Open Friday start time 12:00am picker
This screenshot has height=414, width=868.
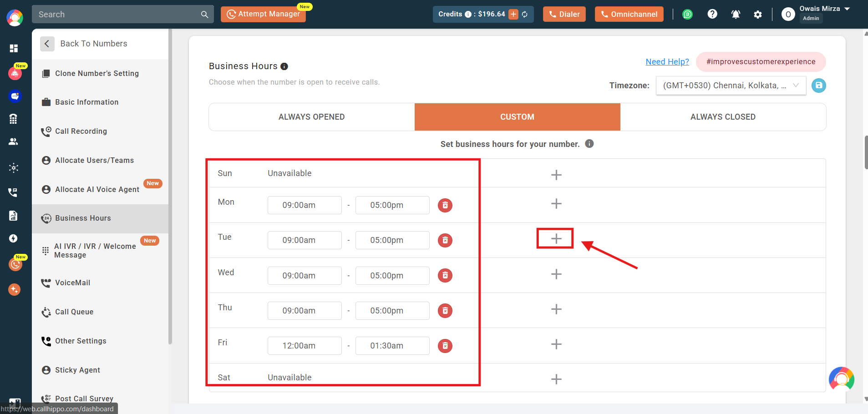(x=305, y=346)
